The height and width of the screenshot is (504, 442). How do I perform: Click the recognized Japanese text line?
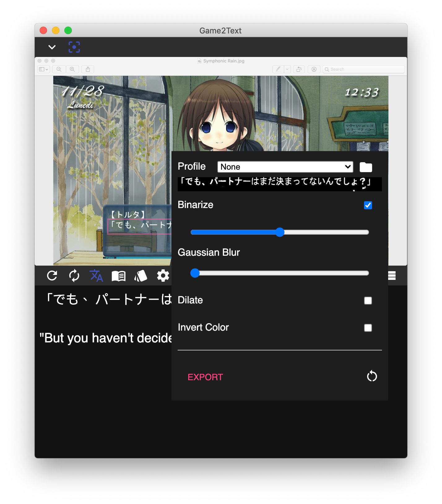pyautogui.click(x=109, y=299)
